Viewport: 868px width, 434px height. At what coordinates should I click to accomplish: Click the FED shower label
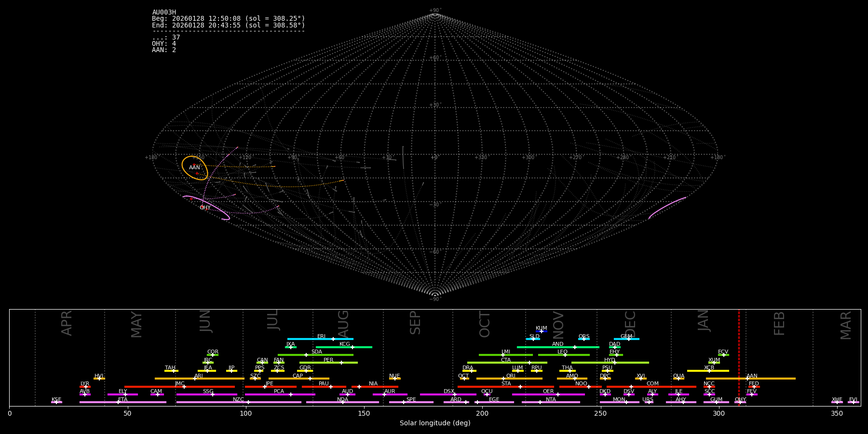tap(754, 384)
